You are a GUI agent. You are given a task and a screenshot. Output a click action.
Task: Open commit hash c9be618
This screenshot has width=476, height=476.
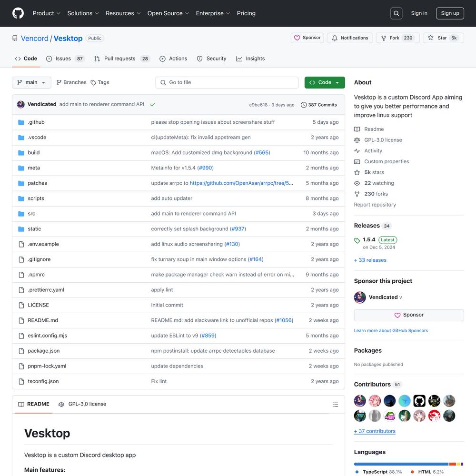click(258, 105)
